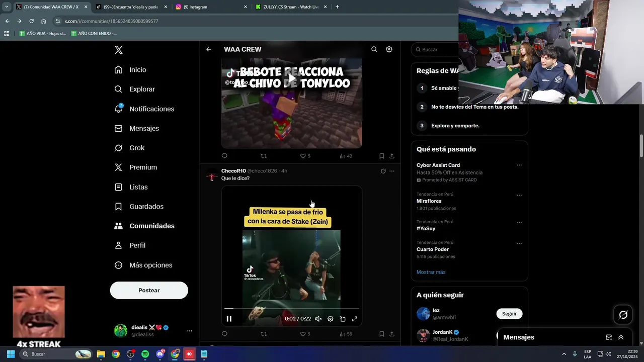Open the Cuarto Poder trend
Screen dimensions: 644x362
tap(433, 249)
